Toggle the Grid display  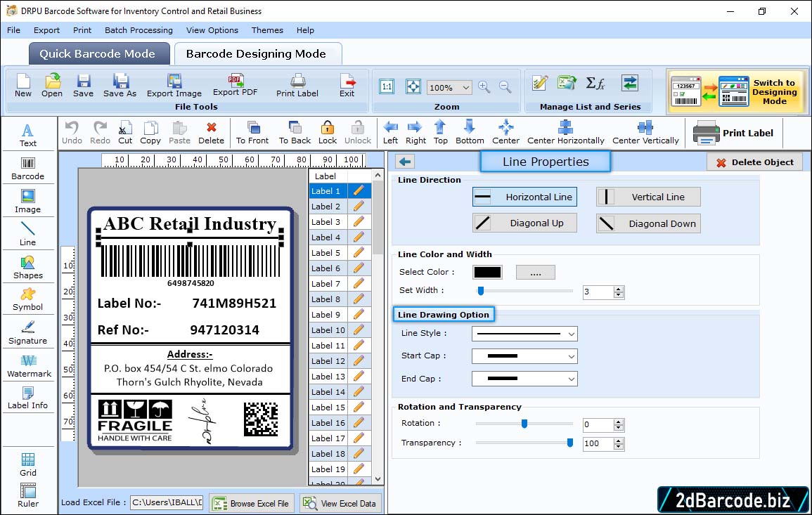pos(28,465)
